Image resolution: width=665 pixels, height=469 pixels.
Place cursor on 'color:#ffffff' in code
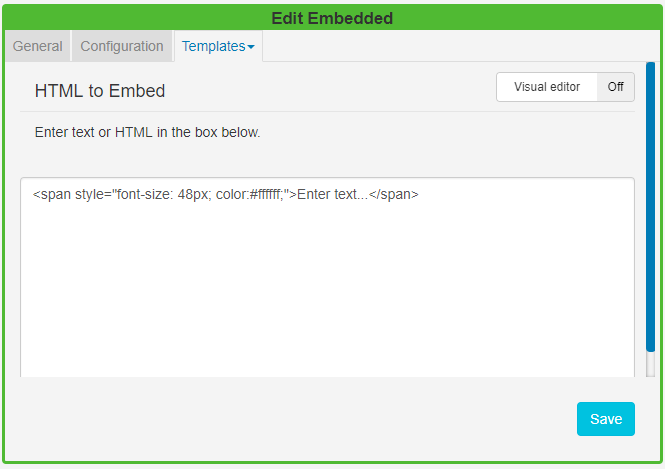point(252,195)
